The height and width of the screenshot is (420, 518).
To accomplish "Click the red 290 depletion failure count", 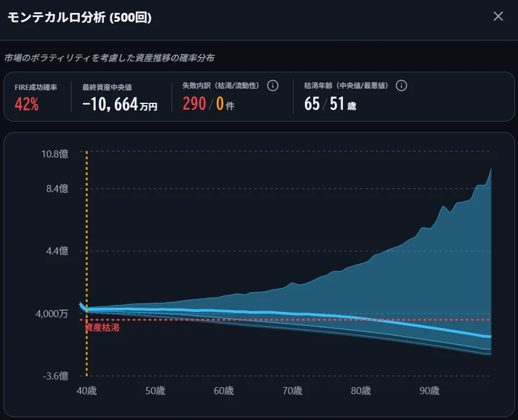I will click(x=194, y=103).
